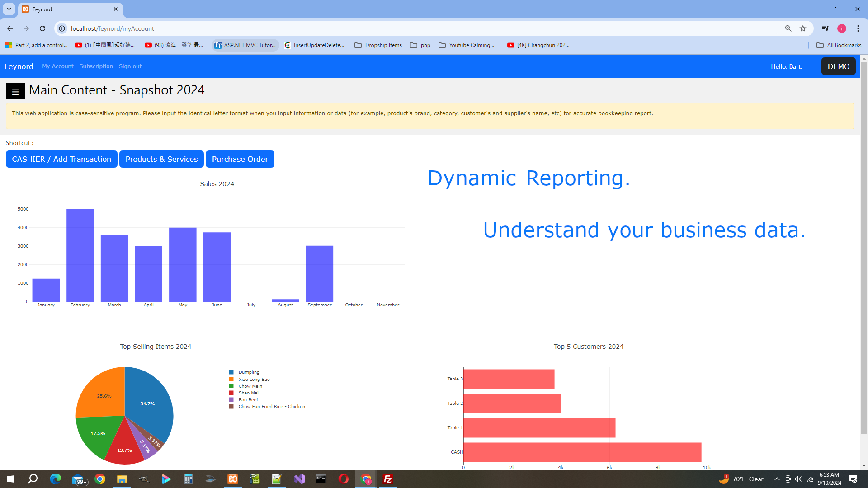Open the weather widget showing 70°F Clear
Image resolution: width=868 pixels, height=488 pixels.
(x=741, y=479)
